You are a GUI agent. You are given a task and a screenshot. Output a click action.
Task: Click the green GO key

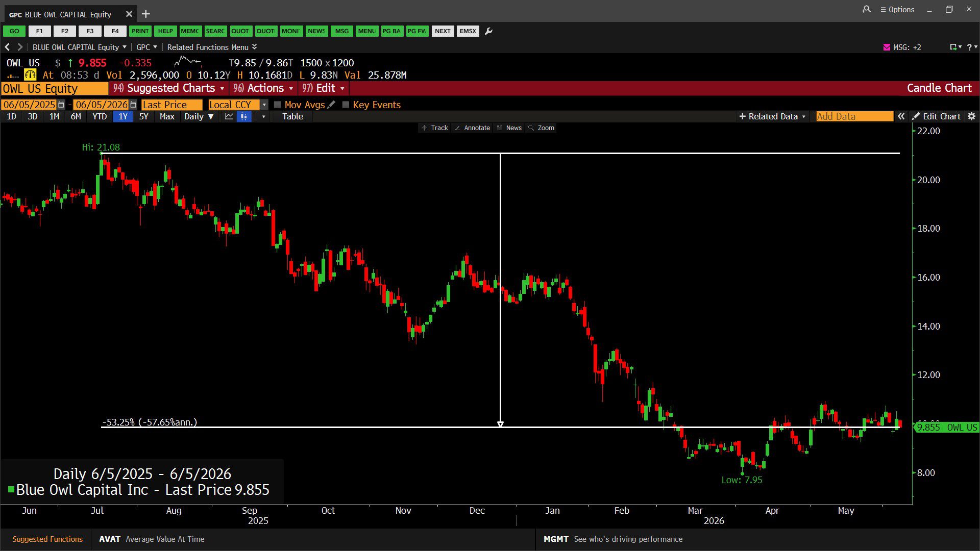click(14, 31)
